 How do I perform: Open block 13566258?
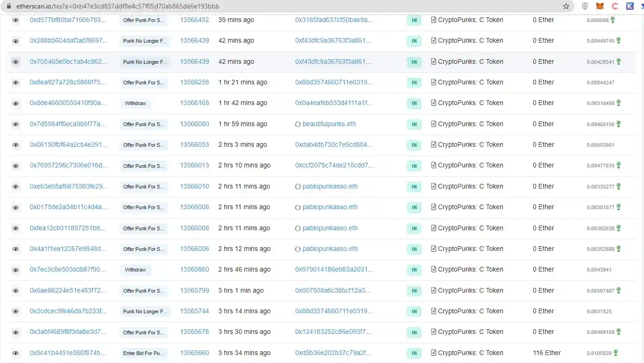194,82
